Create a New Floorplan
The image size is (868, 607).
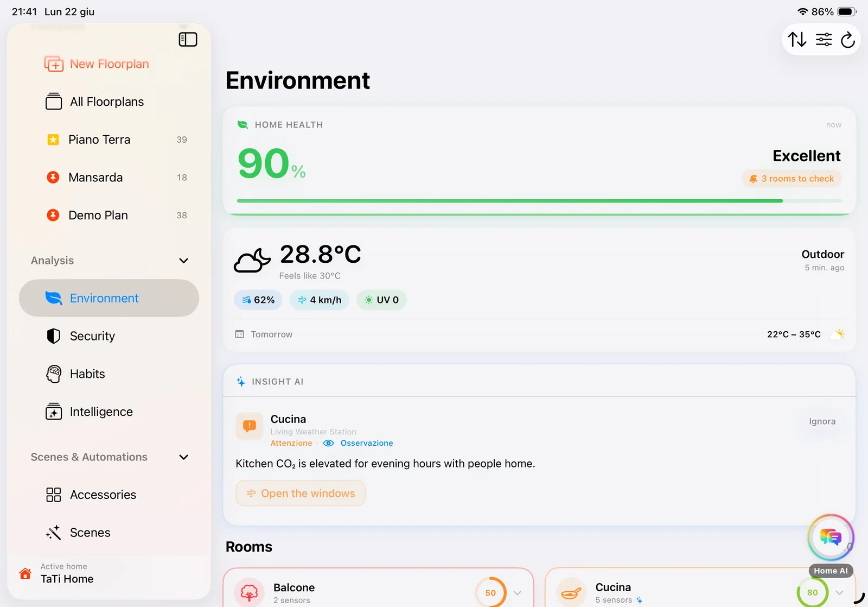[x=109, y=64]
